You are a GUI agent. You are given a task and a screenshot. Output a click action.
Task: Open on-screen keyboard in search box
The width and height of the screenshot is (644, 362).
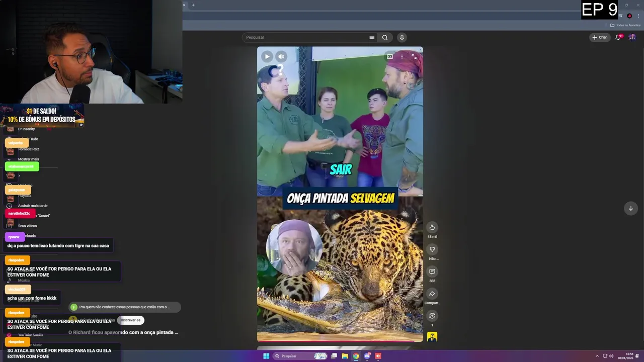pyautogui.click(x=372, y=37)
